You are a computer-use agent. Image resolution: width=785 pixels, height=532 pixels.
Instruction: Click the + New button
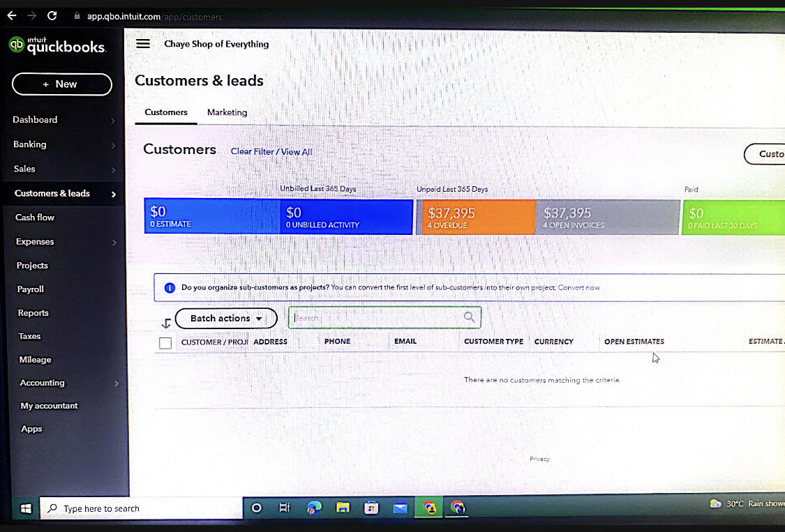tap(62, 84)
